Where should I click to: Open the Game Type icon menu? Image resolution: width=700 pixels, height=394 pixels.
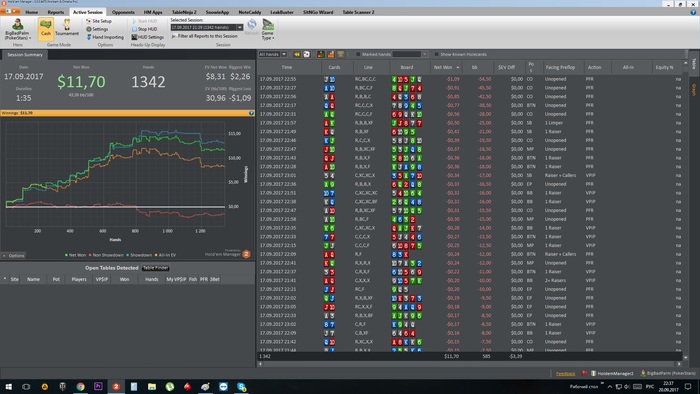[268, 29]
